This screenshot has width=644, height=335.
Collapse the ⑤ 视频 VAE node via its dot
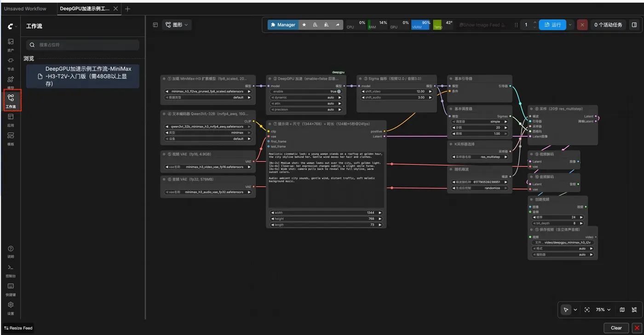click(x=164, y=154)
